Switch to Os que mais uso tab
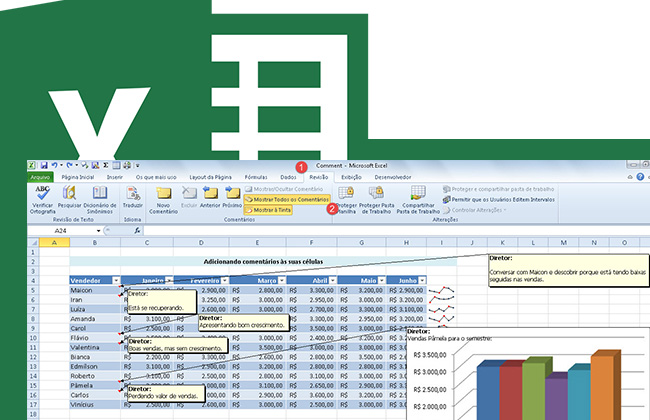The width and height of the screenshot is (650, 420). (x=156, y=177)
